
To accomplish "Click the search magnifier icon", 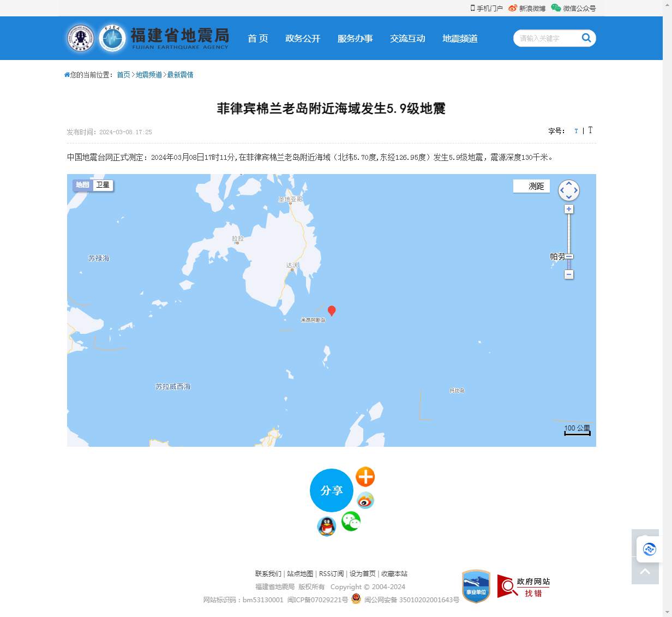I will (586, 38).
